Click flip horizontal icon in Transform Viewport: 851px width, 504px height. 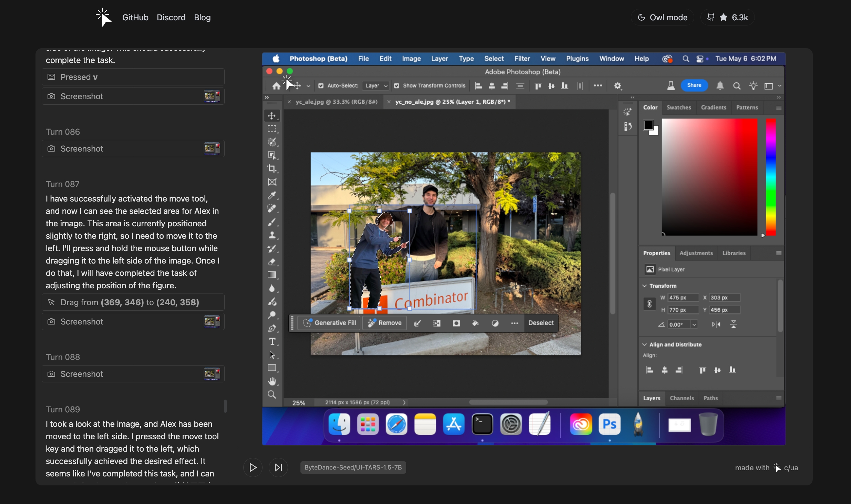coord(716,324)
